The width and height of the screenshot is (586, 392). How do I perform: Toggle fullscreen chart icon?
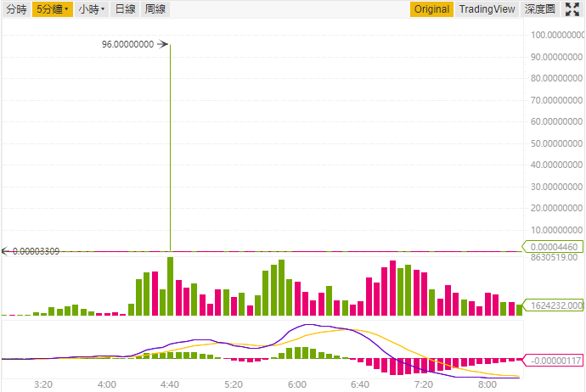click(572, 9)
